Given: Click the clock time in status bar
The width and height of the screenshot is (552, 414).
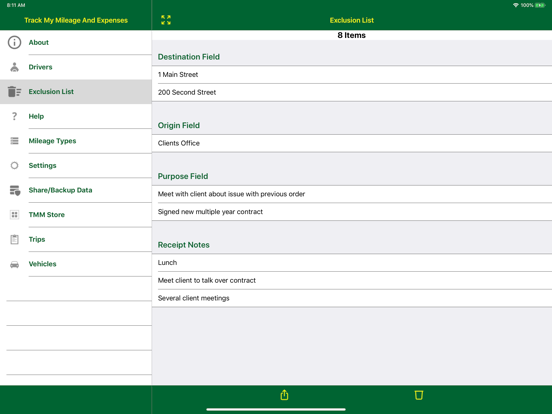Looking at the screenshot, I should pos(16,5).
